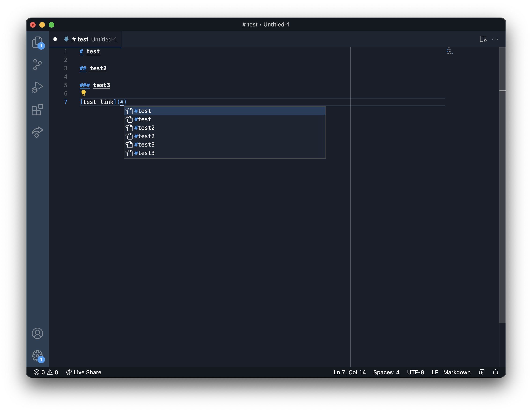Image resolution: width=532 pixels, height=412 pixels.
Task: Click the errors and warnings counter
Action: click(x=46, y=372)
